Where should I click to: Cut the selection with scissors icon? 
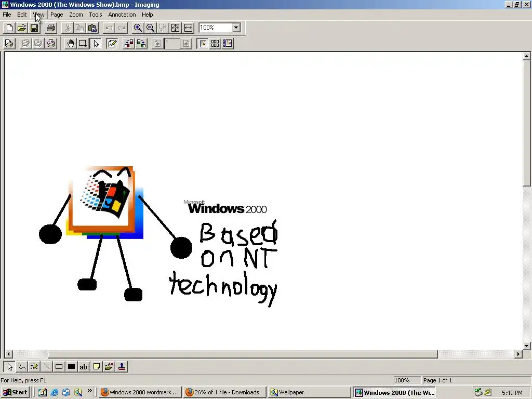[68, 28]
